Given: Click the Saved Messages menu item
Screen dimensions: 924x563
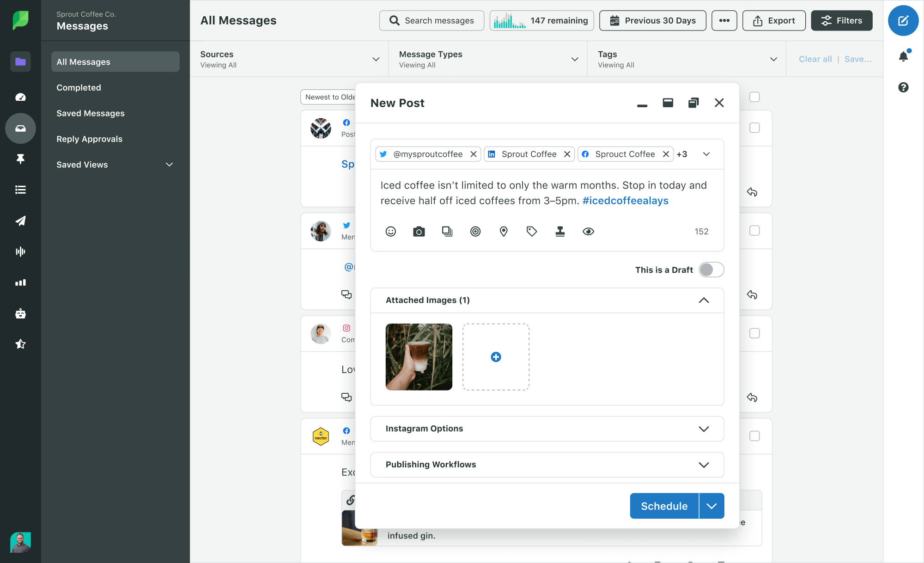Looking at the screenshot, I should 90,113.
